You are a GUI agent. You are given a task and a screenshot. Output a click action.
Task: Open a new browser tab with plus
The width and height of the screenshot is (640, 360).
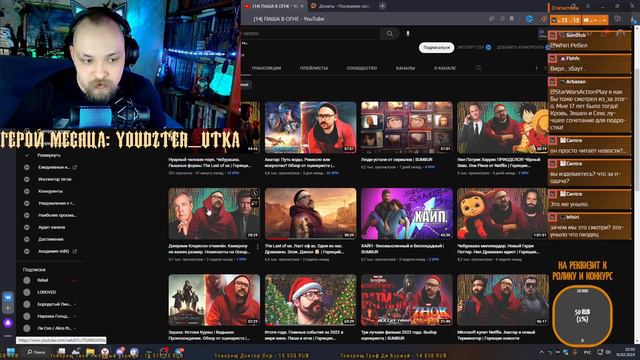pyautogui.click(x=382, y=6)
